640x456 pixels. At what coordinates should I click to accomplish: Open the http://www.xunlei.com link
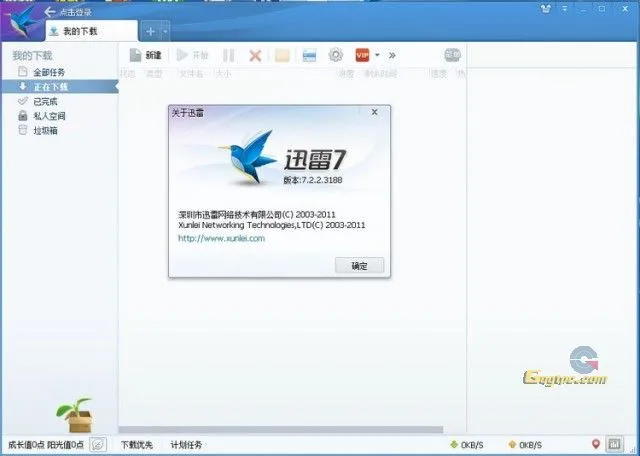tap(222, 238)
